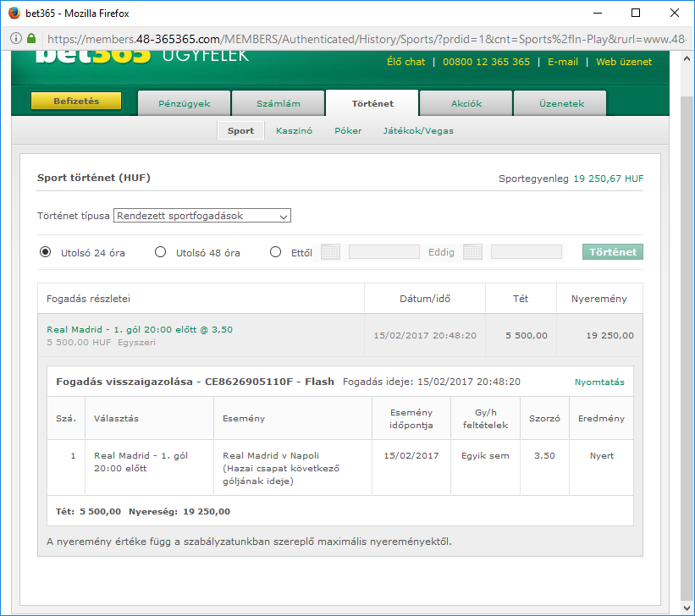Viewport: 695px width, 616px height.
Task: Click the Tét column header
Action: (x=521, y=299)
